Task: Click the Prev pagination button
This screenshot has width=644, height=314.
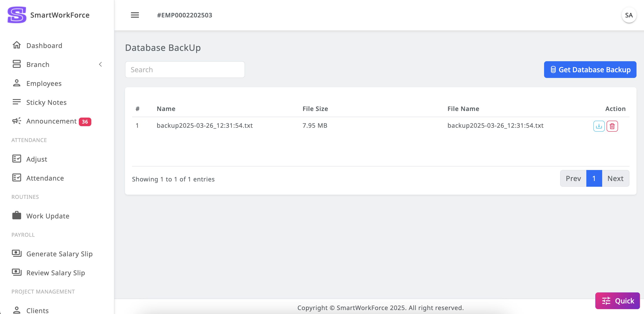Action: coord(573,178)
